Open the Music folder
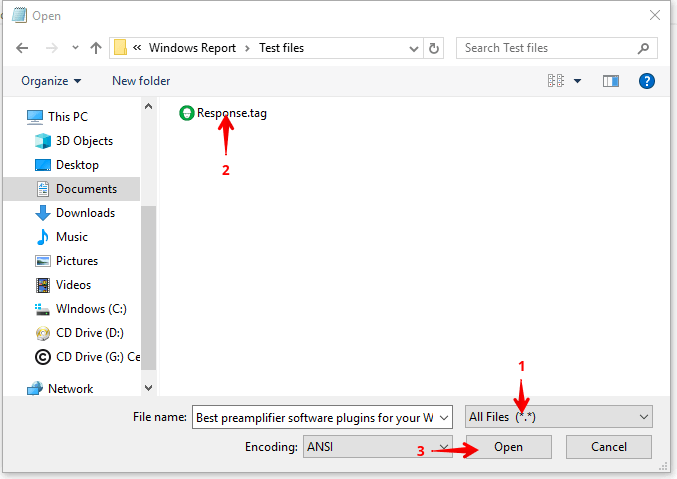Viewport: 677px width, 479px height. 72,237
